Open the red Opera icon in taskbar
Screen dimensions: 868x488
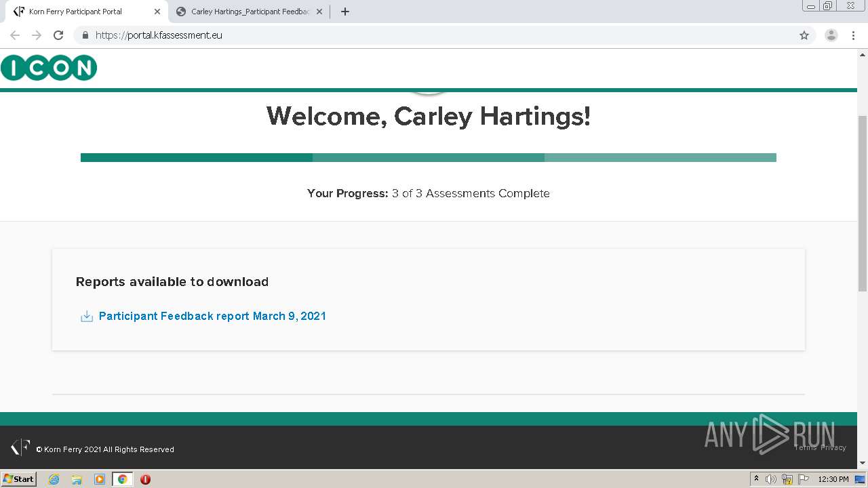click(145, 479)
